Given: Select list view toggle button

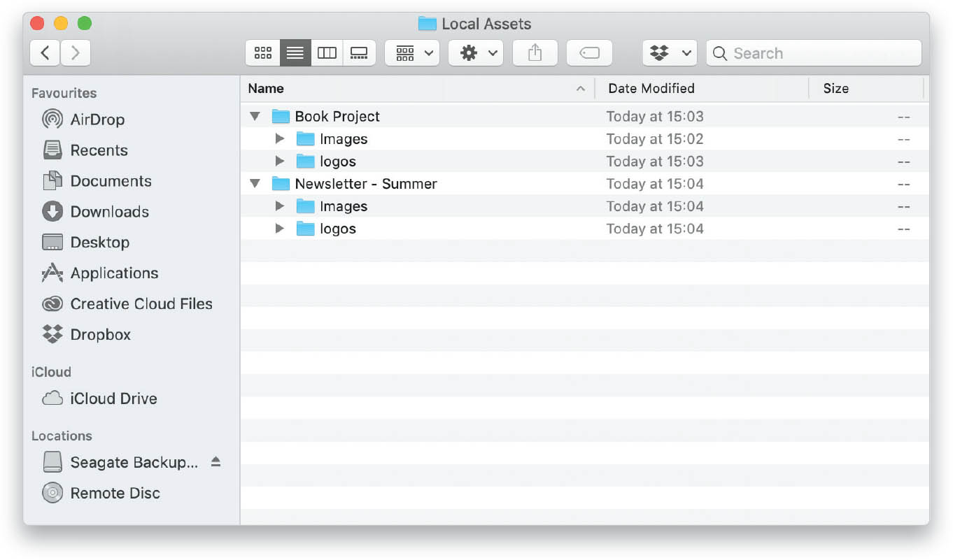Looking at the screenshot, I should point(295,53).
